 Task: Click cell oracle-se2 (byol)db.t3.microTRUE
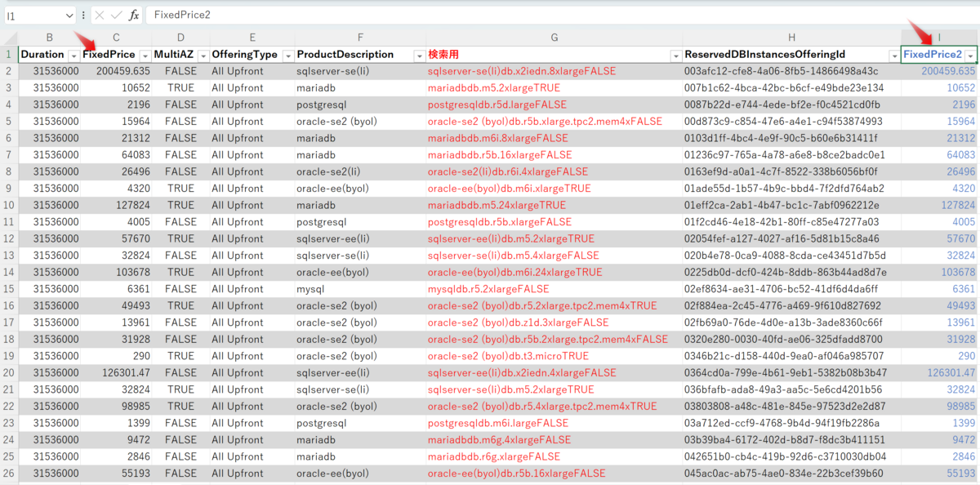tap(555, 356)
